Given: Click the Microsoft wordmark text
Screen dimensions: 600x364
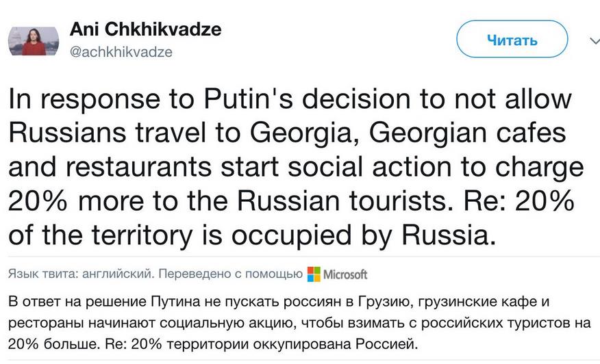Looking at the screenshot, I should pos(345,274).
